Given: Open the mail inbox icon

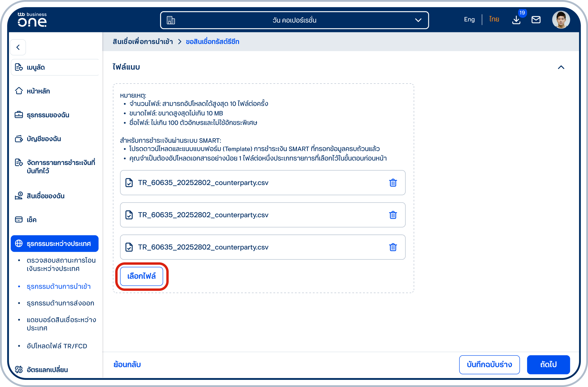Looking at the screenshot, I should coord(536,20).
